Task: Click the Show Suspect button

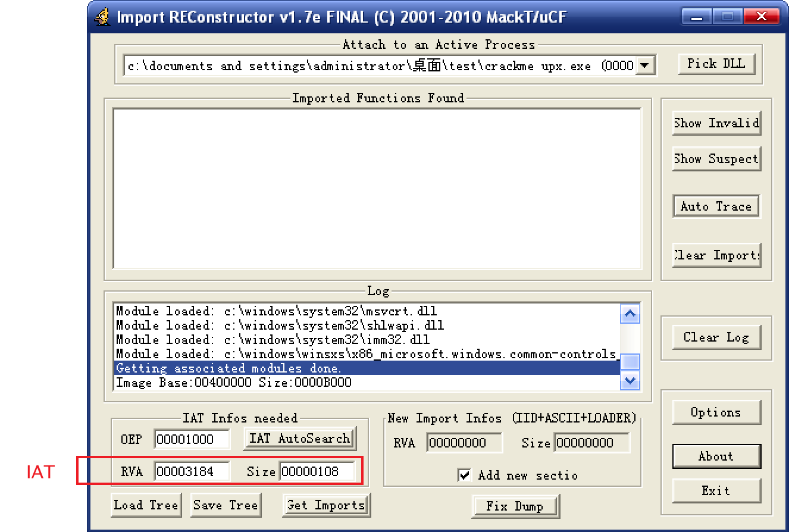Action: [716, 159]
